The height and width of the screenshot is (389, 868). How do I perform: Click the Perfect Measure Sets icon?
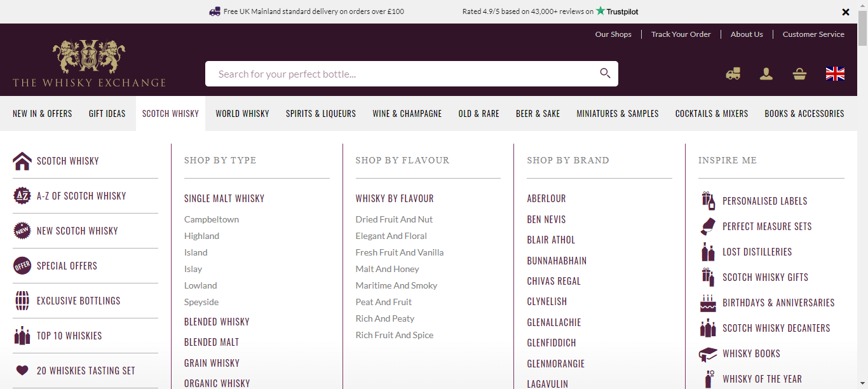(708, 226)
